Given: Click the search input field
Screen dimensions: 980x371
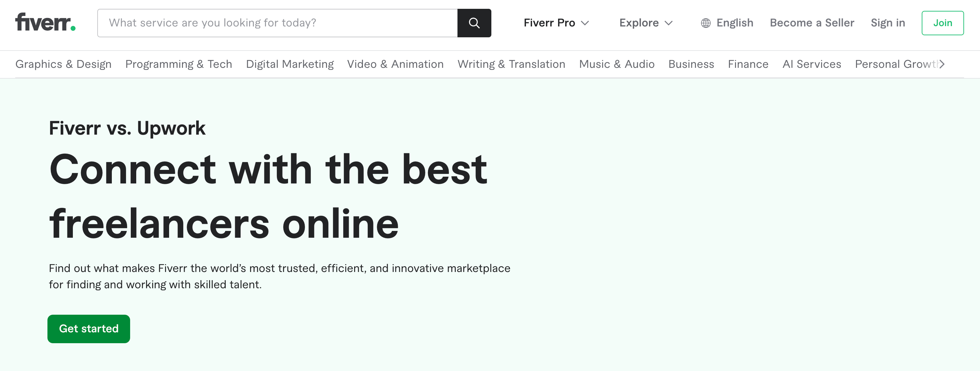Looking at the screenshot, I should [277, 23].
